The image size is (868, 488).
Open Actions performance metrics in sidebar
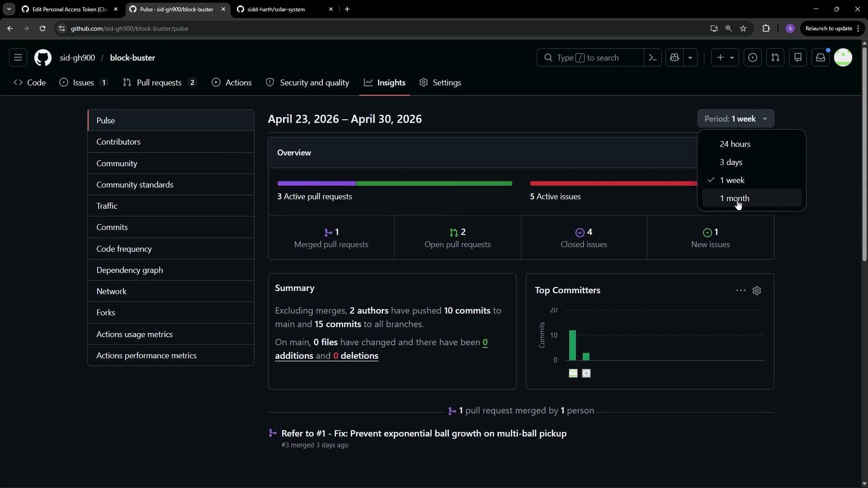[x=171, y=356]
